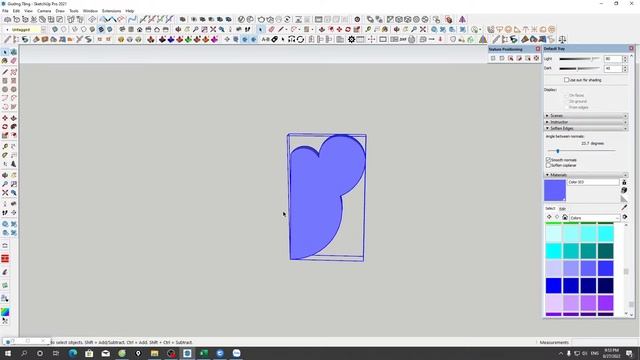The width and height of the screenshot is (640, 360).
Task: Adjust Dark value stepper
Action: pyautogui.click(x=625, y=69)
